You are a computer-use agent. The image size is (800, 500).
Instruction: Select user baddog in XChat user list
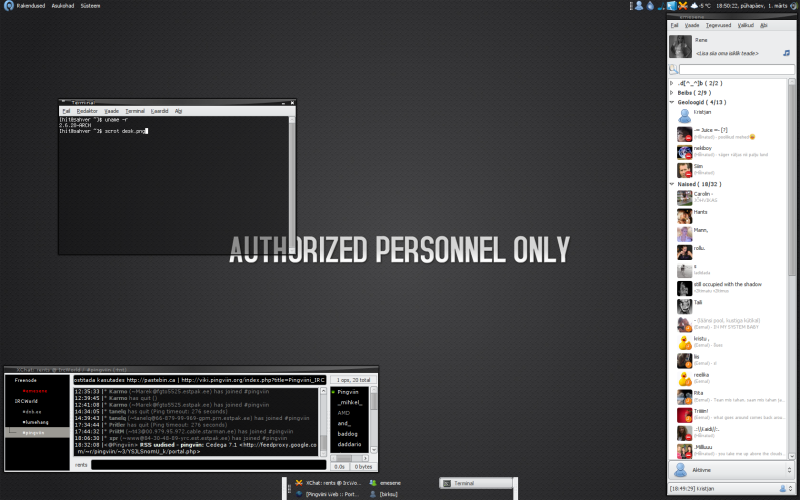coord(347,434)
